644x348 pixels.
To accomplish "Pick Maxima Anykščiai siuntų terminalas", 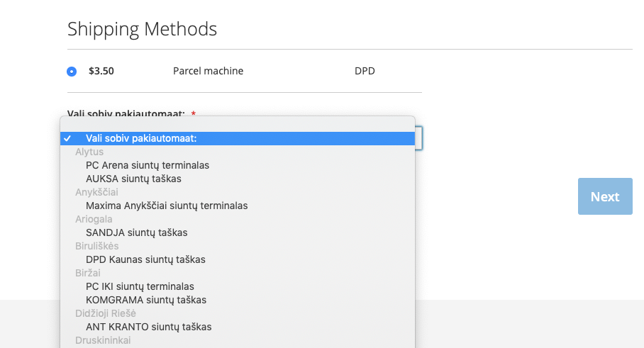I will click(x=238, y=206).
